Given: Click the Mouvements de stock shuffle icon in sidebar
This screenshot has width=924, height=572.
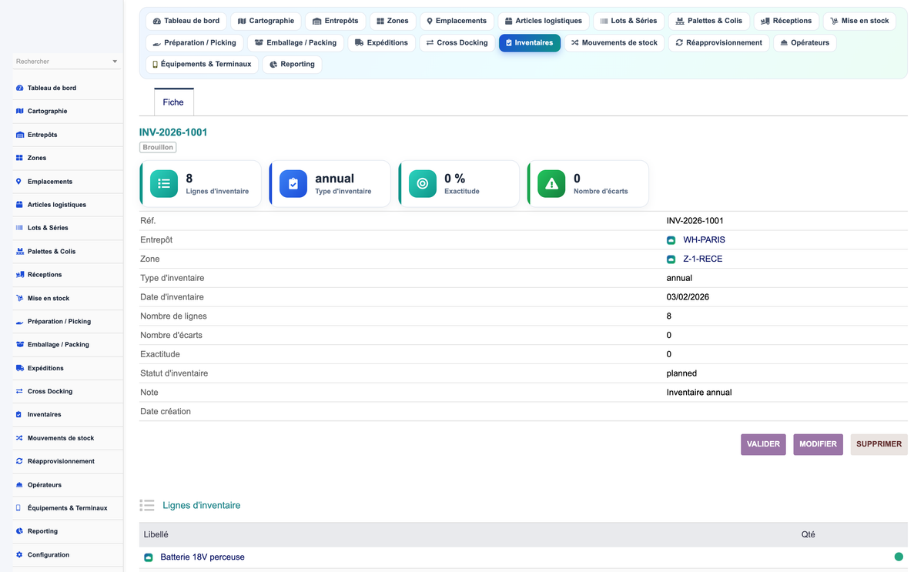Looking at the screenshot, I should coord(20,438).
